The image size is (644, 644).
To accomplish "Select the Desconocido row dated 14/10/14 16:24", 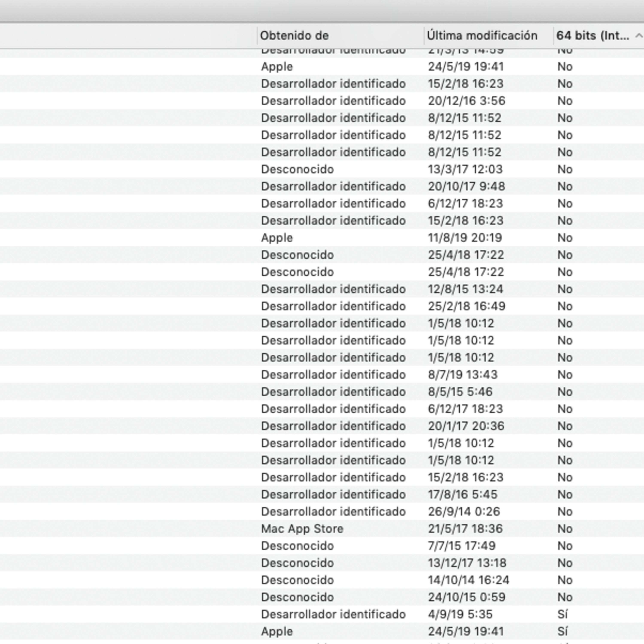I will [x=297, y=580].
